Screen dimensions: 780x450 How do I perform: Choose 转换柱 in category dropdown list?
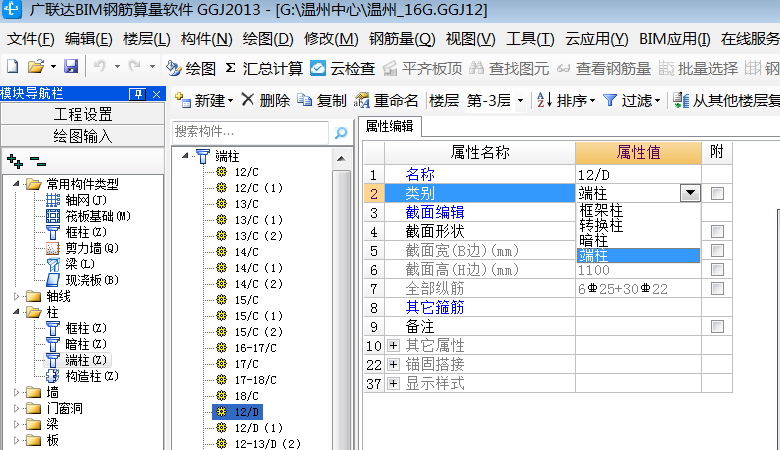[638, 225]
